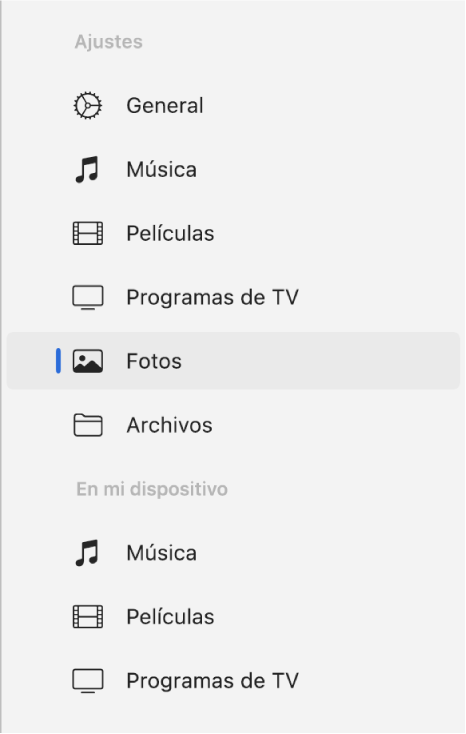466x734 pixels.
Task: Show Programas de TV on my device
Action: 233,681
